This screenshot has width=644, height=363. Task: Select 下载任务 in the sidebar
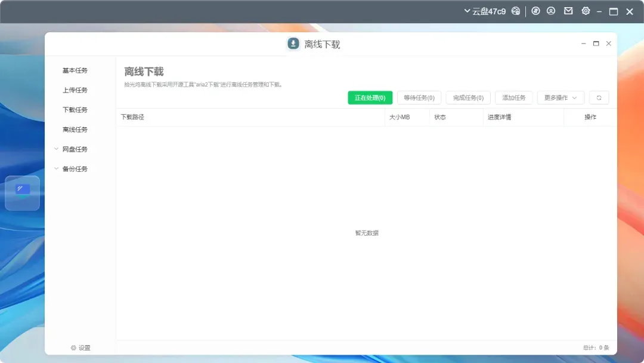coord(75,110)
